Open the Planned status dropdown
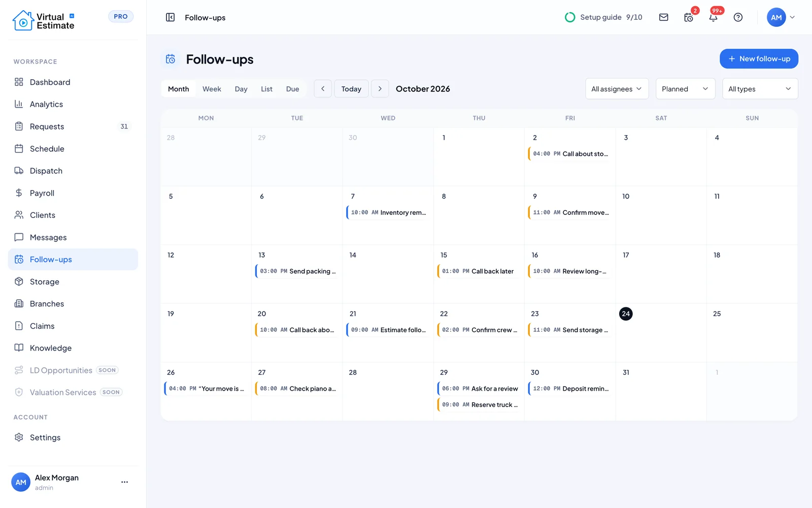 [x=685, y=89]
